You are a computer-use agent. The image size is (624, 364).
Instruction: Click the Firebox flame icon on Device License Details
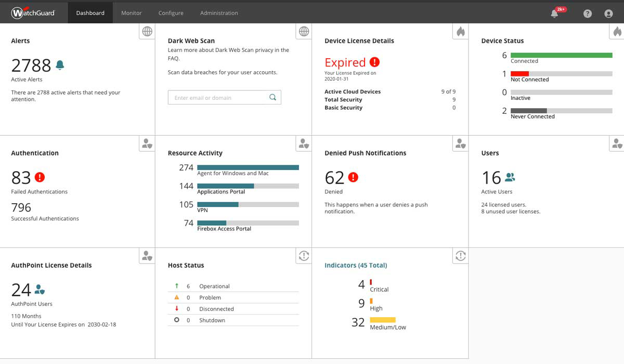(460, 31)
